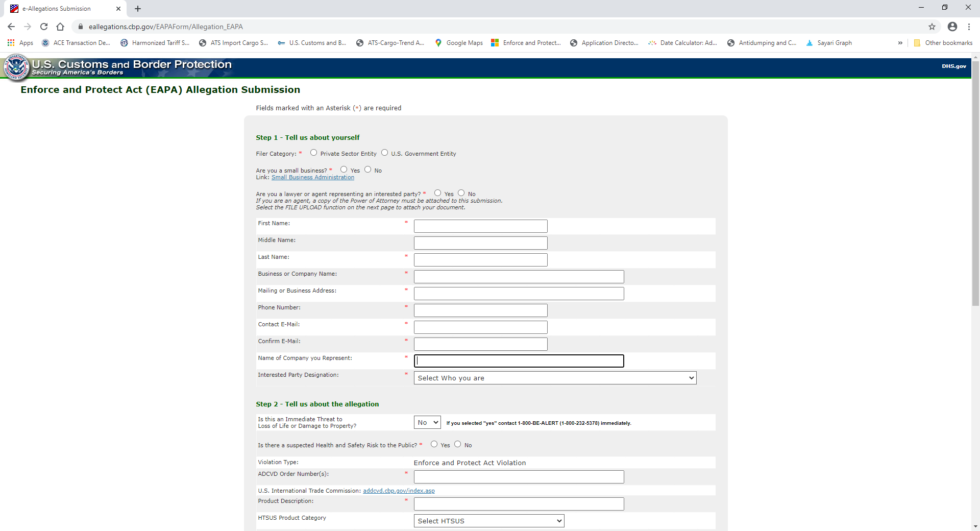Open the Select HTSUS product category dropdown
The height and width of the screenshot is (531, 980).
click(x=488, y=521)
